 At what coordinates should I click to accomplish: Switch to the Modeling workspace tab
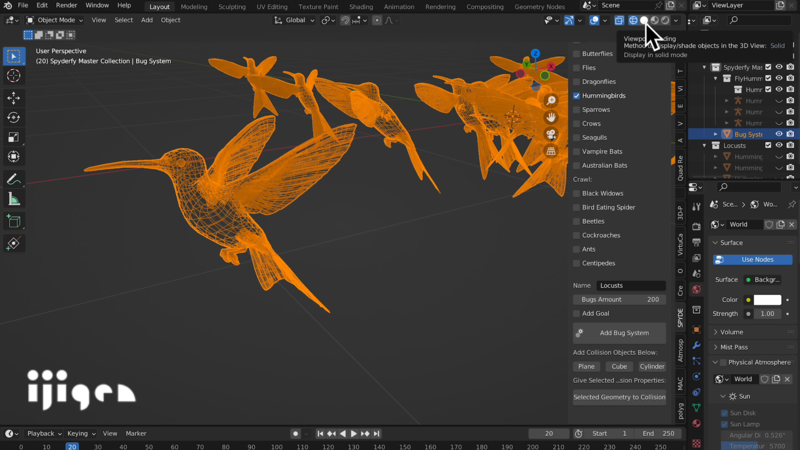[194, 7]
